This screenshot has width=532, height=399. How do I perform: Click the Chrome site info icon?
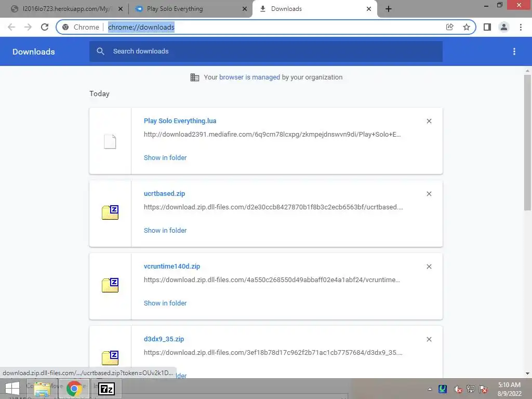pos(65,27)
